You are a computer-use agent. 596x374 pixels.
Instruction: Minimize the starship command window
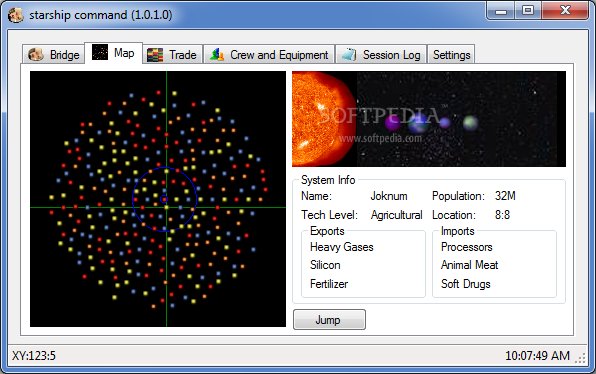click(x=501, y=11)
